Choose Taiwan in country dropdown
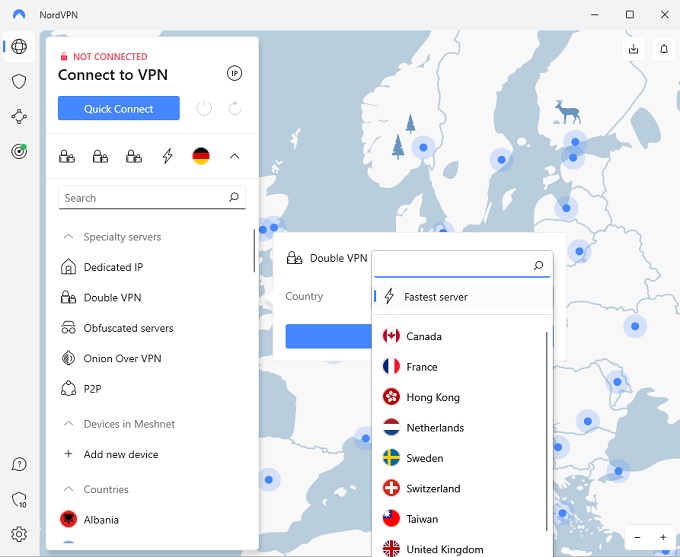 (x=460, y=519)
